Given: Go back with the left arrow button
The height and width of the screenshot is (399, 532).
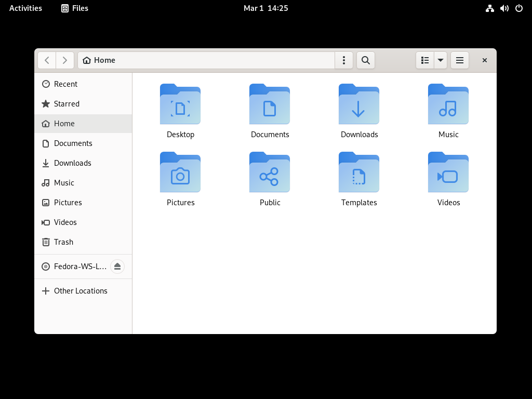Looking at the screenshot, I should point(47,60).
